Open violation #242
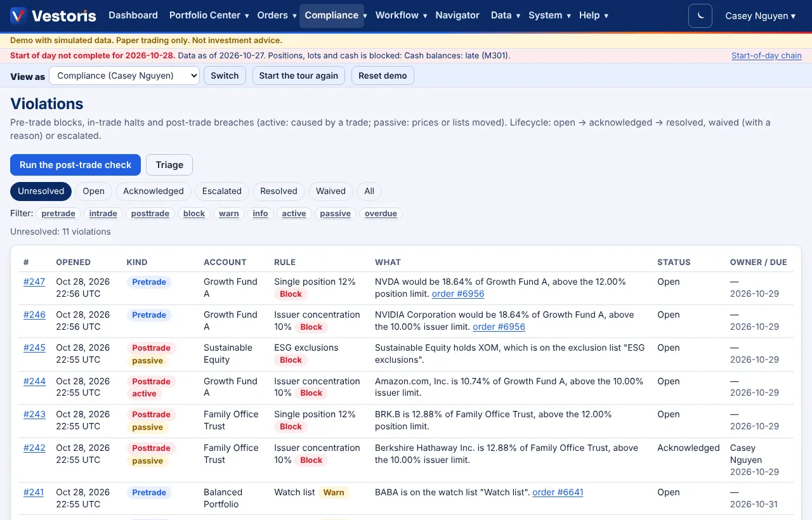812x520 pixels. (34, 448)
